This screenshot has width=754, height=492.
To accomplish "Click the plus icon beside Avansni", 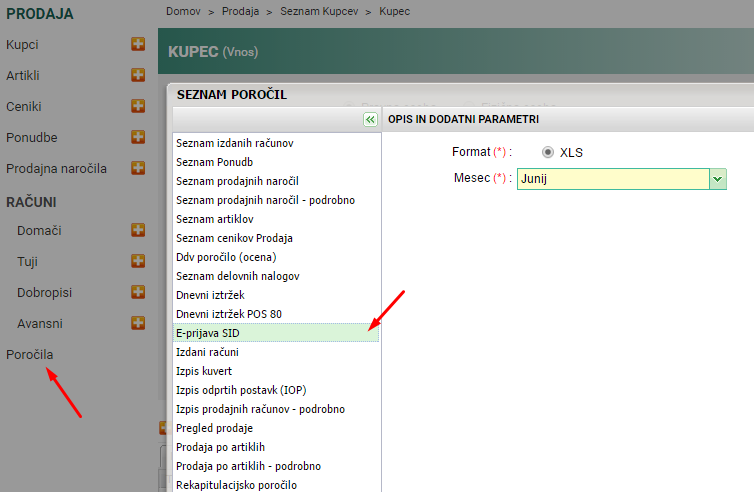I will [x=138, y=323].
